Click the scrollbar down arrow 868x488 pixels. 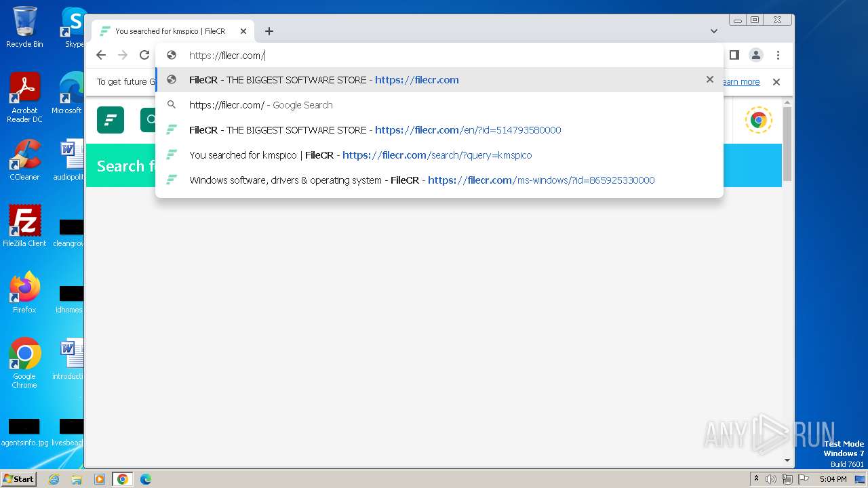pyautogui.click(x=787, y=460)
